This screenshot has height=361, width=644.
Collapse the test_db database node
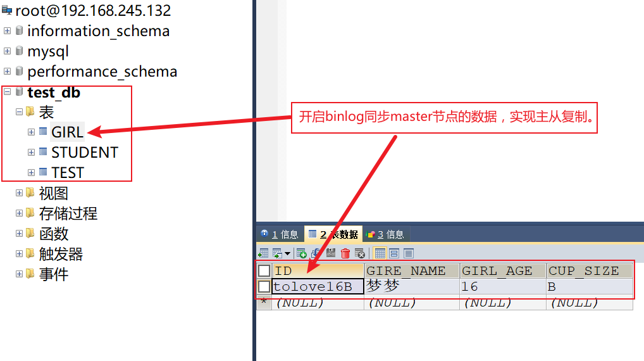(x=7, y=92)
